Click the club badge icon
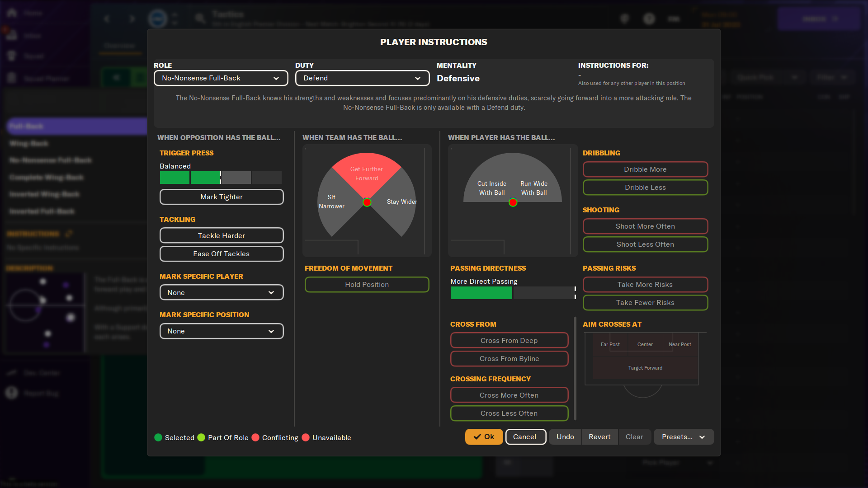 pyautogui.click(x=158, y=19)
